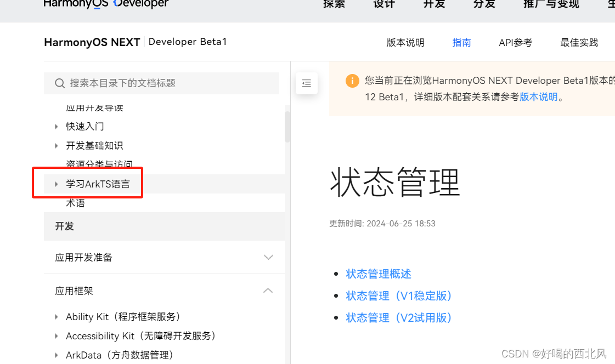Click the orange info notice icon
615x364 pixels.
pyautogui.click(x=352, y=81)
